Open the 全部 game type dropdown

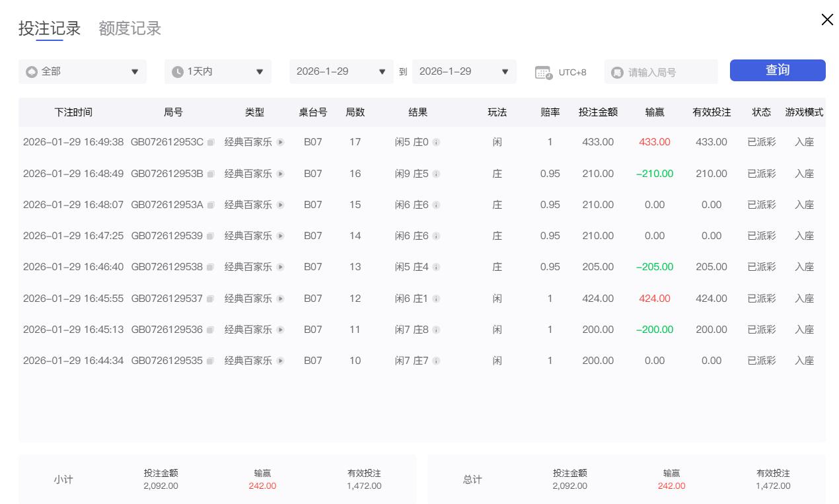point(83,71)
